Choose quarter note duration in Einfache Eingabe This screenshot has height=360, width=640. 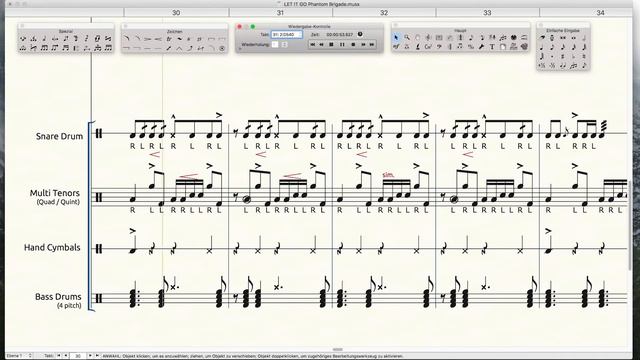[x=542, y=47]
